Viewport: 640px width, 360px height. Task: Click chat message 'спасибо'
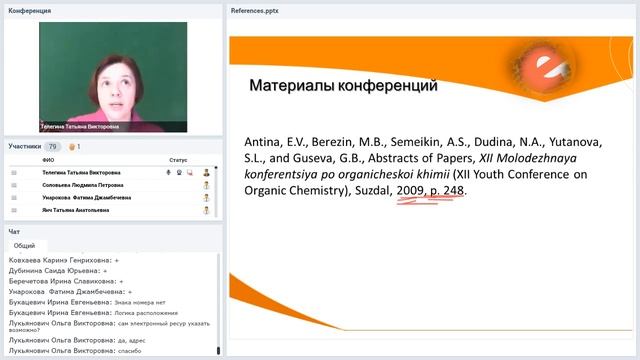129,351
